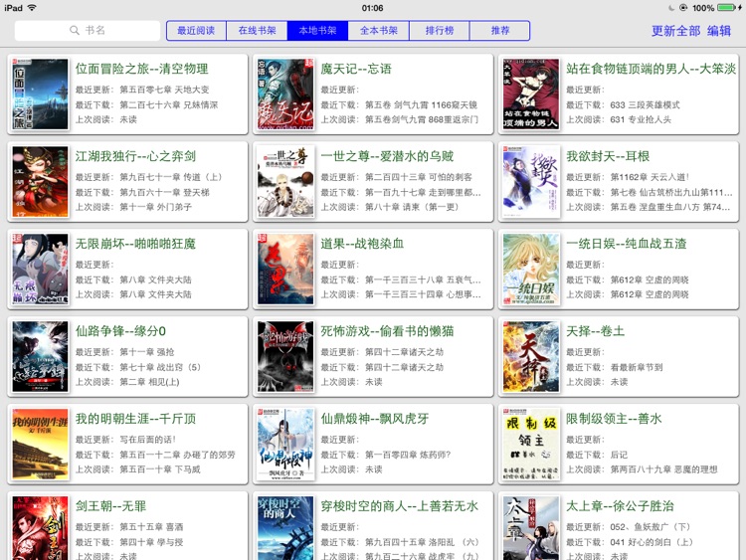Screen dimensions: 746x560
Task: Select title 穿梭时空的商人--上善若无水
Action: pyautogui.click(x=399, y=506)
